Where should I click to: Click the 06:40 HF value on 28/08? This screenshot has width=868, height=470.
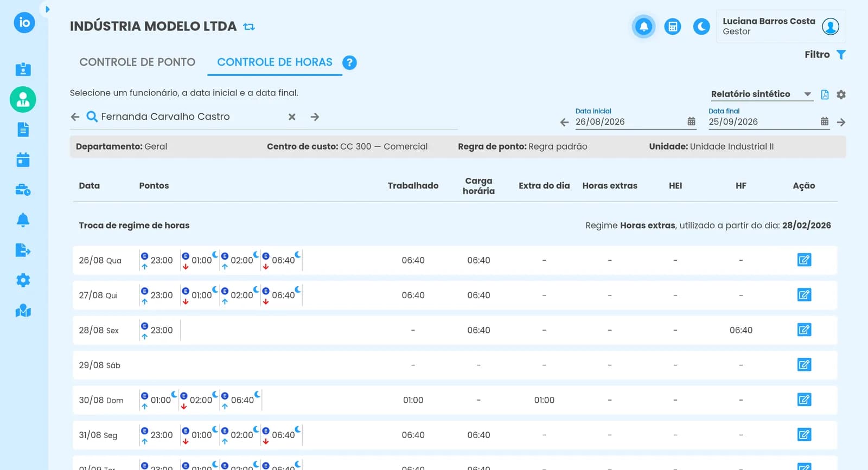click(741, 330)
